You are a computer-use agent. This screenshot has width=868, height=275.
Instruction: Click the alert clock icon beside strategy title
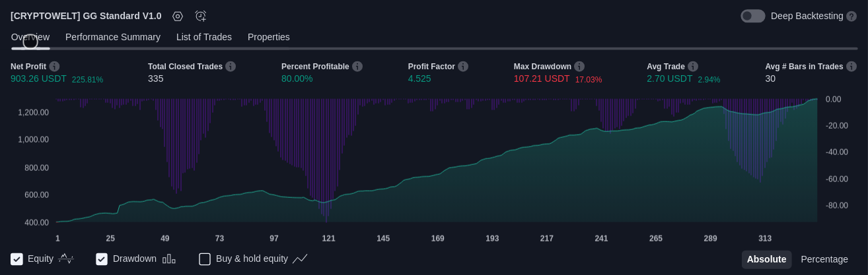(x=201, y=16)
